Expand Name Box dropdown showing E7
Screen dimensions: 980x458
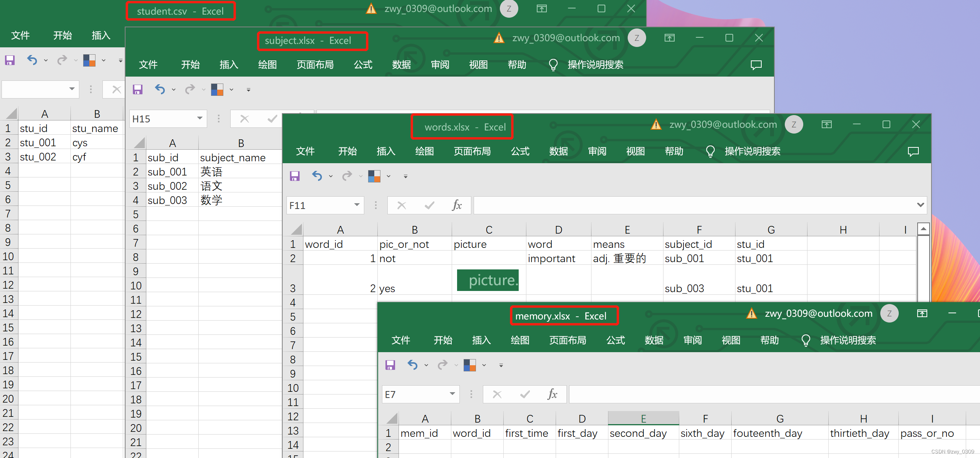(452, 394)
